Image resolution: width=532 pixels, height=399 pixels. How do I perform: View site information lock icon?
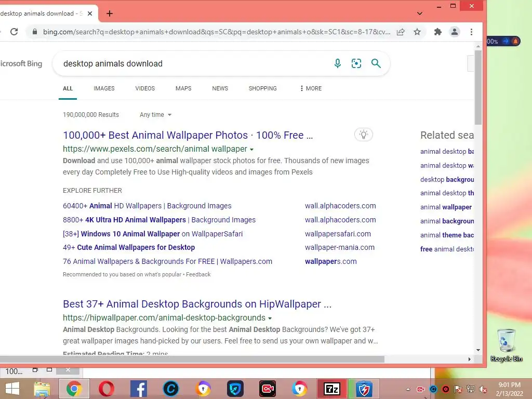click(35, 32)
